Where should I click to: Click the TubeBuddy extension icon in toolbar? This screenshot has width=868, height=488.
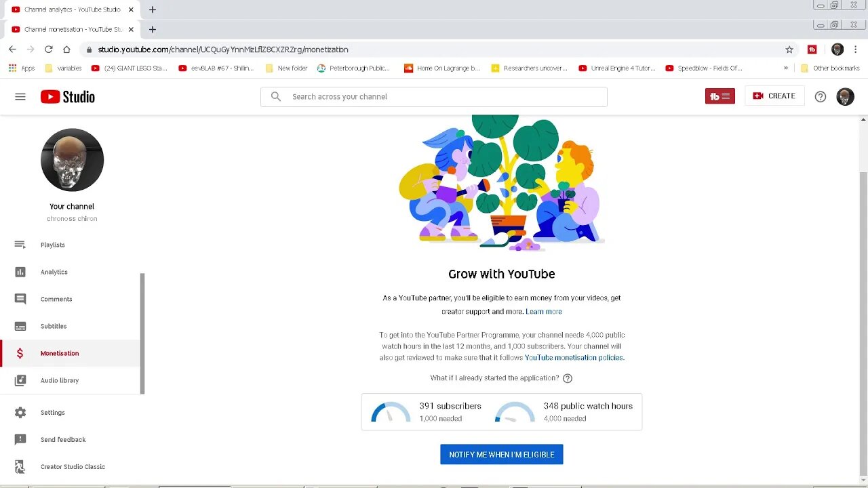pos(812,49)
